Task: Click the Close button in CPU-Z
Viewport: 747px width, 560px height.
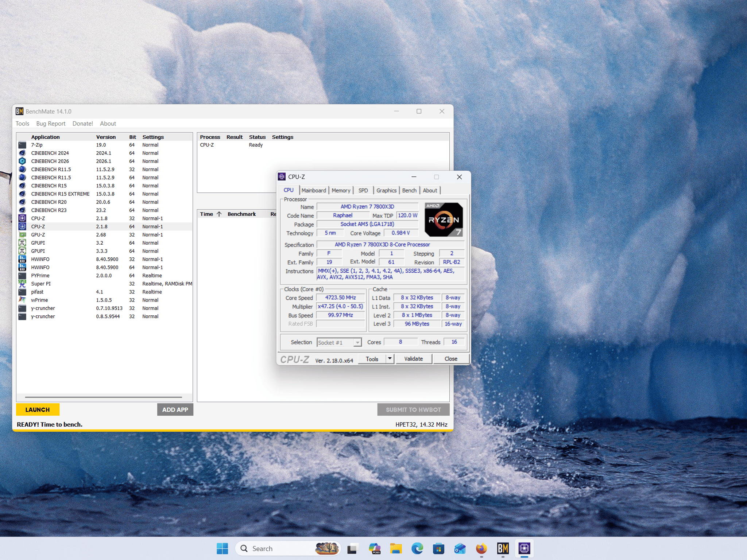Action: coord(451,359)
